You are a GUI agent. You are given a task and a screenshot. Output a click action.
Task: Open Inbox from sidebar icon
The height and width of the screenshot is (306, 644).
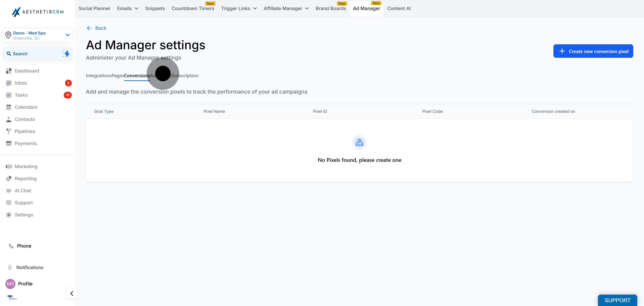(9, 83)
